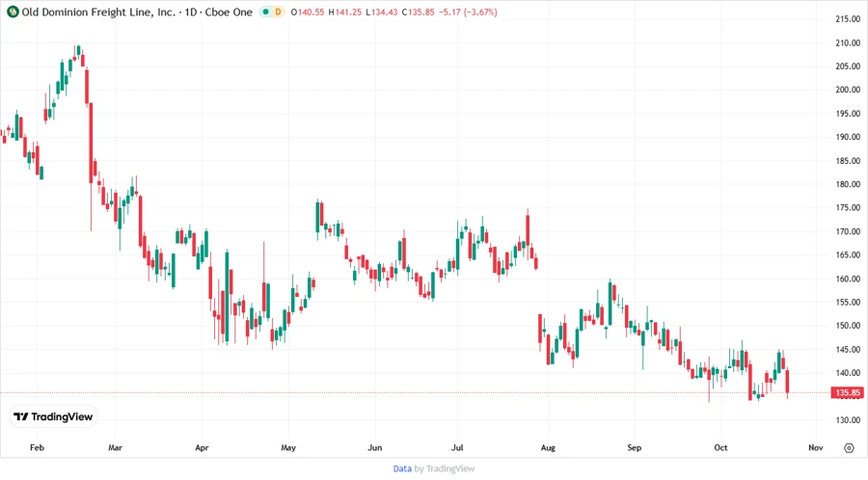Click the Jul time axis label
This screenshot has width=868, height=480.
point(457,448)
